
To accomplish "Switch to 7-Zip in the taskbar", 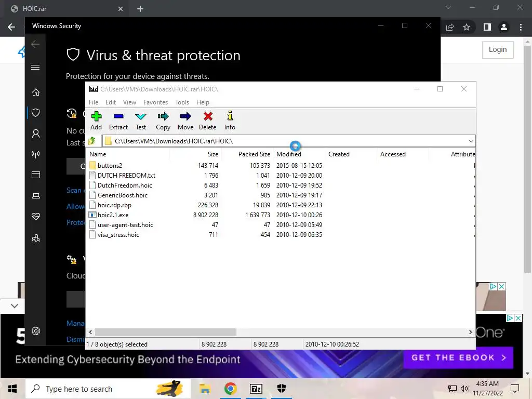I will point(256,389).
